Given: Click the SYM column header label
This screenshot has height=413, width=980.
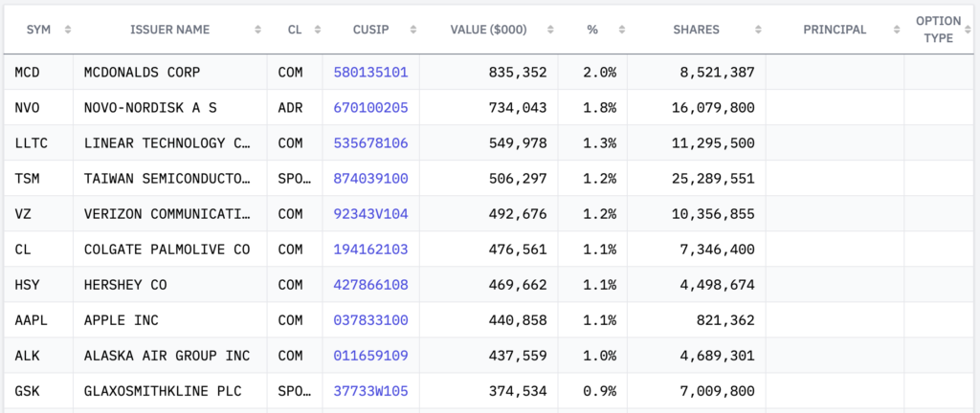Looking at the screenshot, I should pos(38,30).
